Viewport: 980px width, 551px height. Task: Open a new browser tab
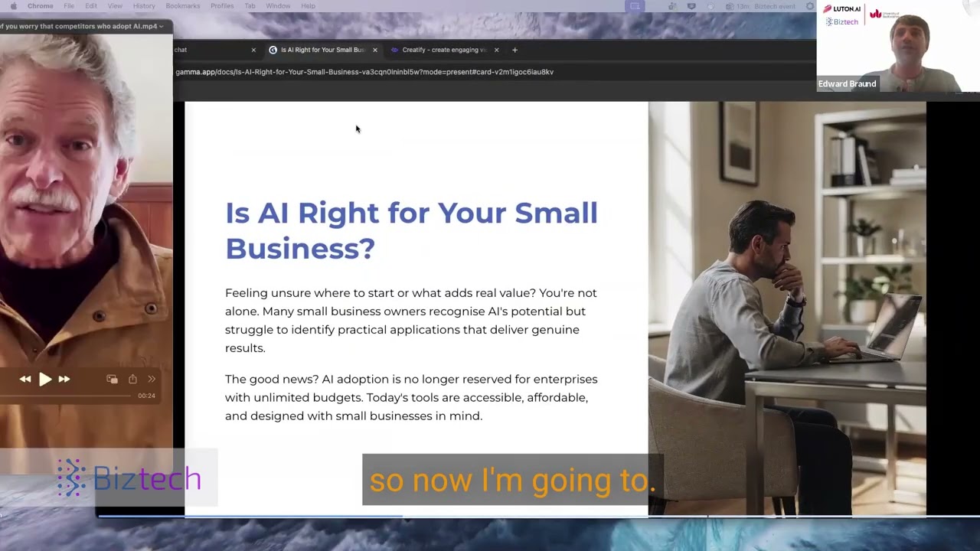click(514, 50)
